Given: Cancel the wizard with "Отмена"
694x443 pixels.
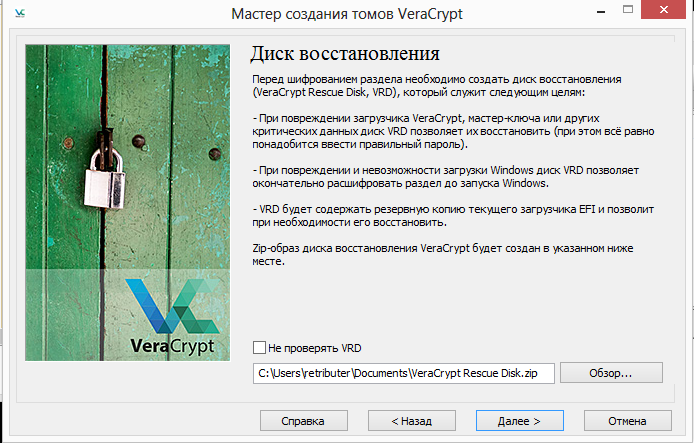Looking at the screenshot, I should click(627, 420).
